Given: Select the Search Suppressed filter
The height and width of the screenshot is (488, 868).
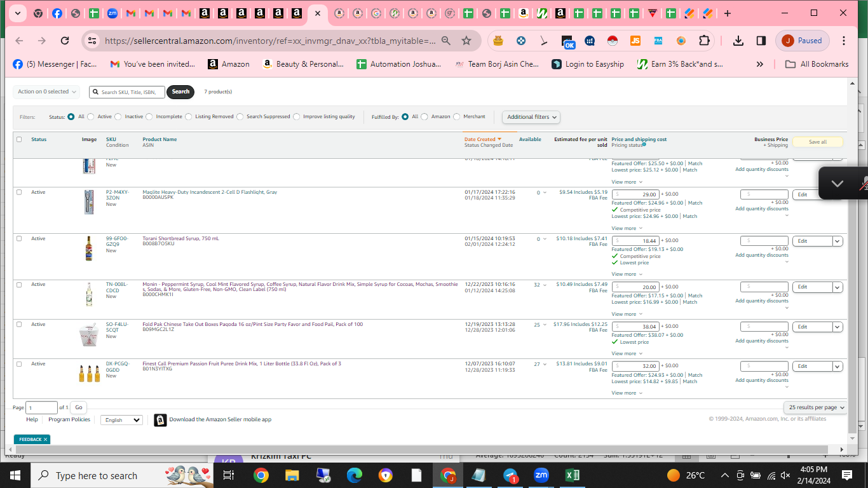Looking at the screenshot, I should tap(240, 117).
